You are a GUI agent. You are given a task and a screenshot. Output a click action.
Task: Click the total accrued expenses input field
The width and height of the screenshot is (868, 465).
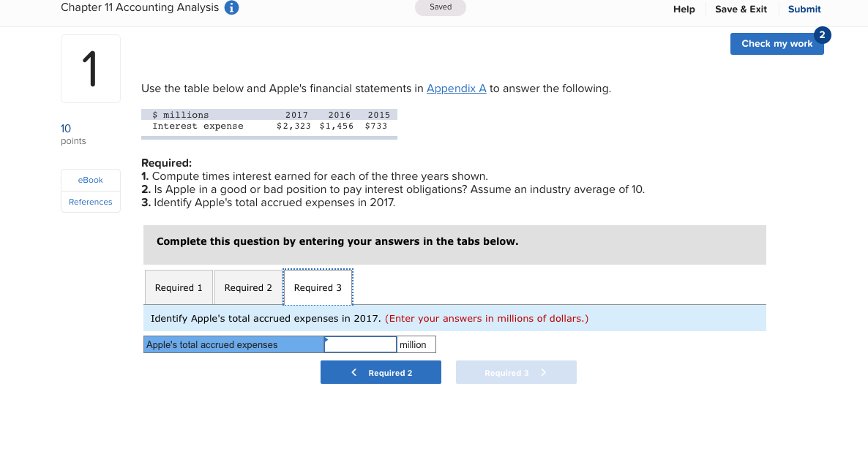click(360, 344)
